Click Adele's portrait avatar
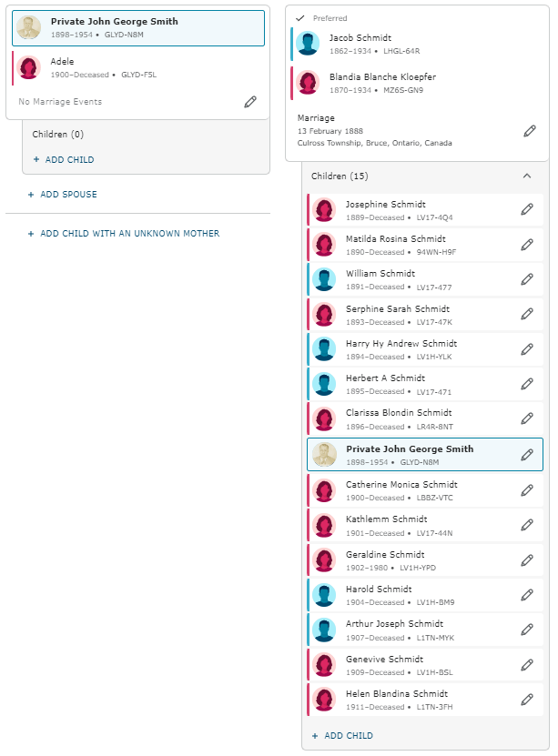The image size is (558, 756). tap(29, 67)
